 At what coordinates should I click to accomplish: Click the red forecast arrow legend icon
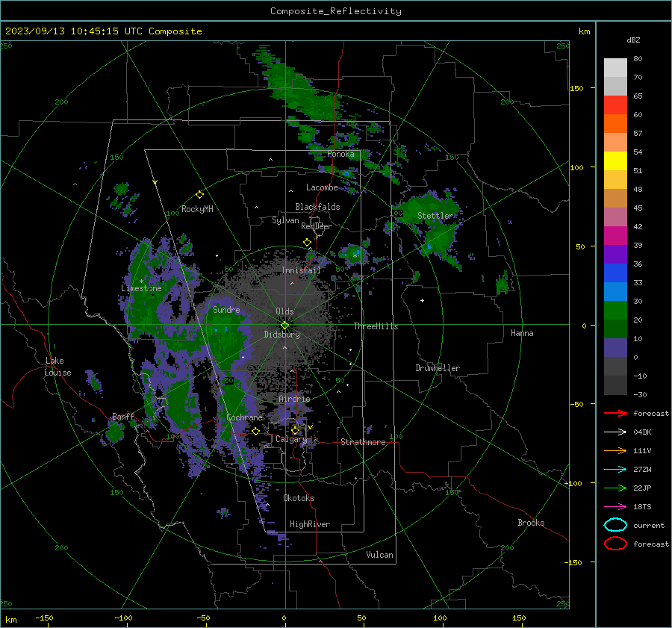615,413
